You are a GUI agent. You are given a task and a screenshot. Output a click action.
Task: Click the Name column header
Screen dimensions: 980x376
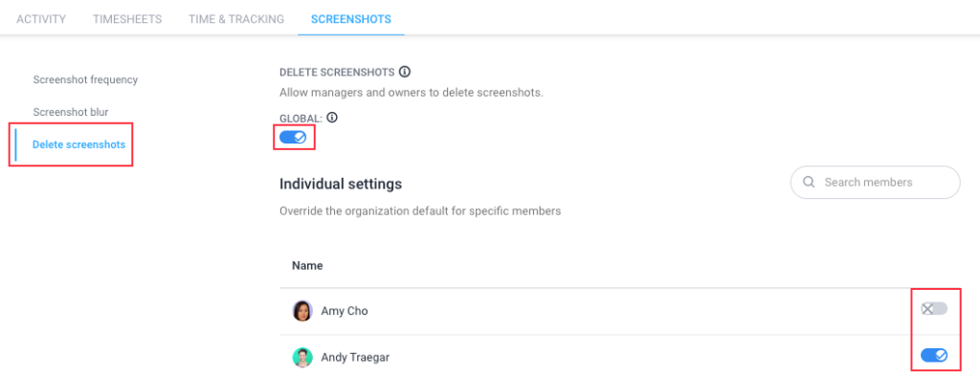[x=307, y=265]
